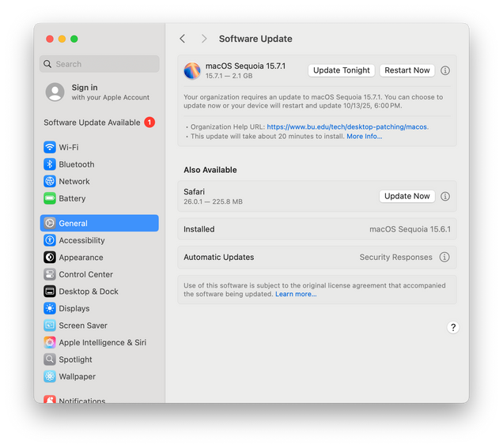The height and width of the screenshot is (448, 503).
Task: Select Network label in sidebar
Action: [74, 182]
